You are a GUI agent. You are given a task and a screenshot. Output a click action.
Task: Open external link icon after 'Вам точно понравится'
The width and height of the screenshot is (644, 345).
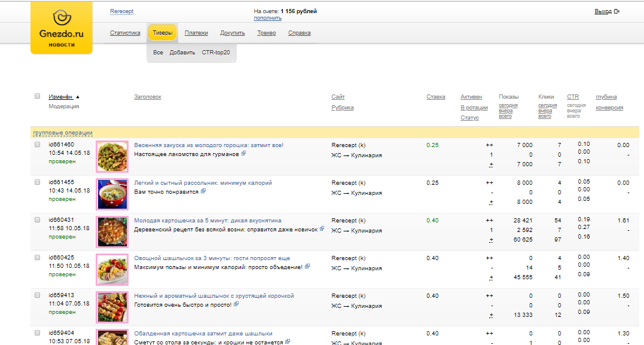pyautogui.click(x=203, y=191)
